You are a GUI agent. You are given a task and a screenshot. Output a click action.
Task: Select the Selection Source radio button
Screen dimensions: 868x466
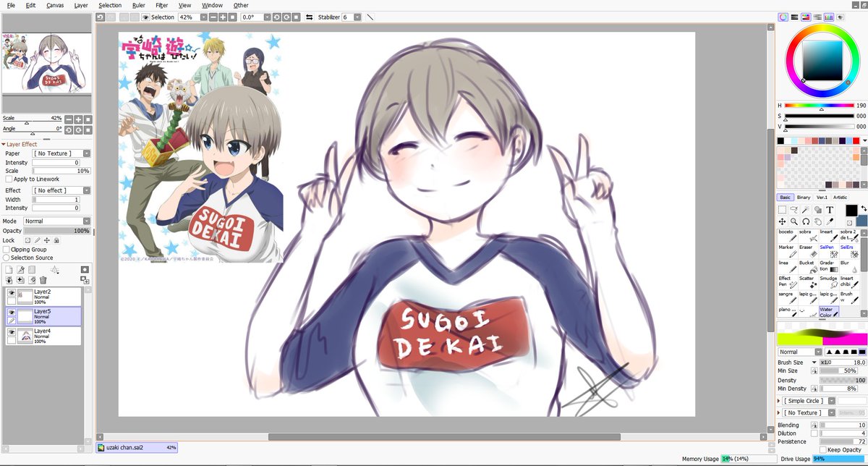[7, 258]
